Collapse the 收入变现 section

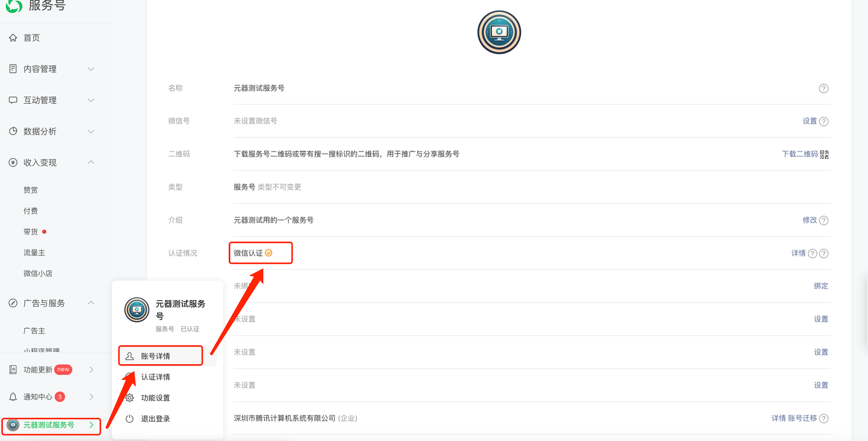tap(91, 162)
